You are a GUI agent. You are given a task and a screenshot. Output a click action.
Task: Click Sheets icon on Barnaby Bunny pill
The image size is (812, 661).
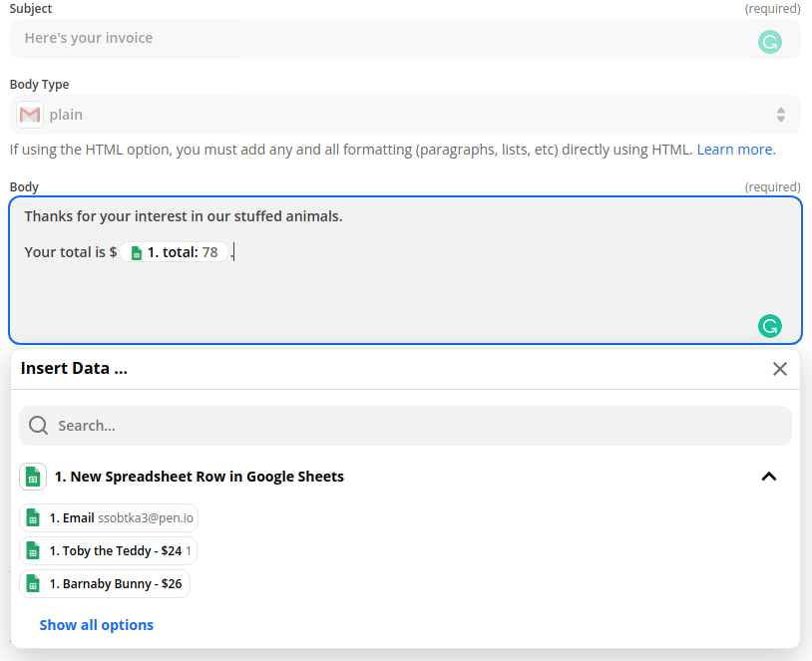click(33, 583)
